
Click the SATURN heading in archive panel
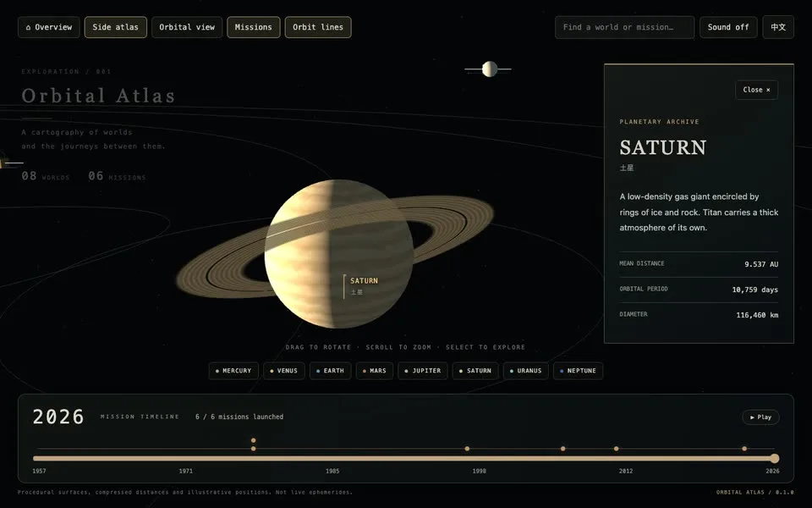point(663,147)
